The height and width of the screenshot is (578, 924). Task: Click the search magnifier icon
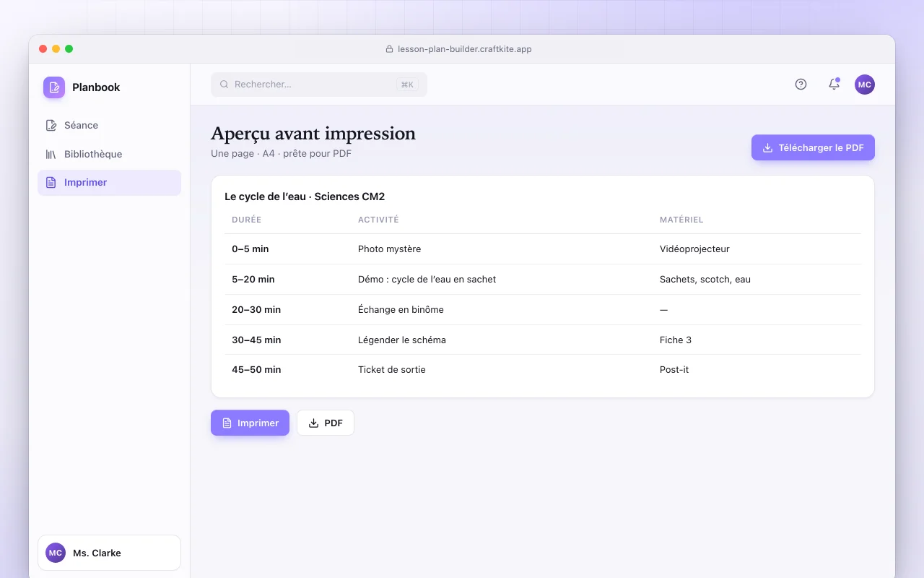click(225, 85)
